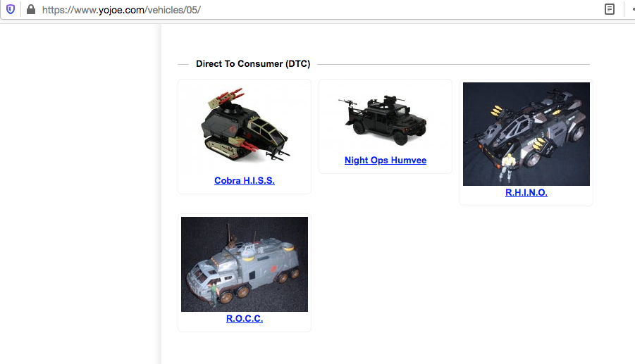Open the R.H.I.N.O. link

pyautogui.click(x=526, y=192)
